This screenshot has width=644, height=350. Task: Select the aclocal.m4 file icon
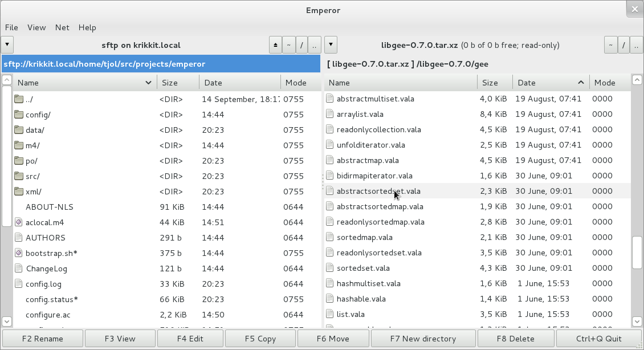click(18, 222)
